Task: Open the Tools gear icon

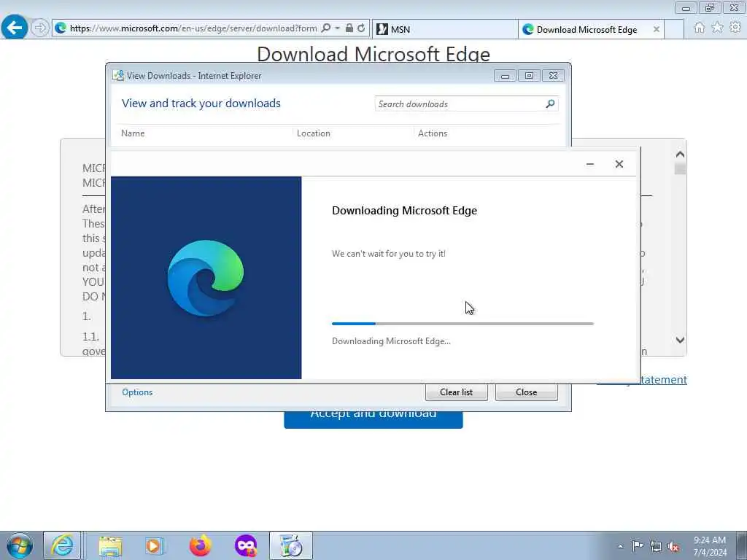Action: point(735,28)
